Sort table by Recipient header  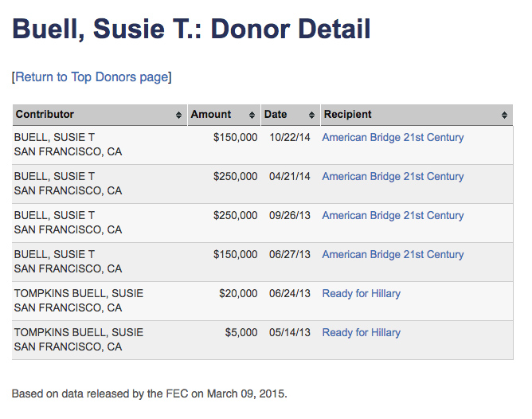pyautogui.click(x=347, y=115)
